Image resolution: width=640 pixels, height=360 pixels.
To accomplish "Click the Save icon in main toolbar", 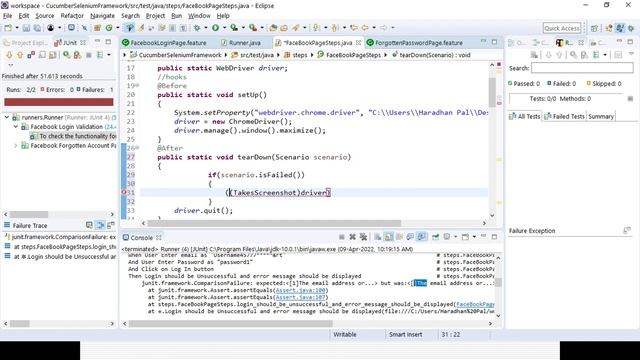I will [26, 28].
